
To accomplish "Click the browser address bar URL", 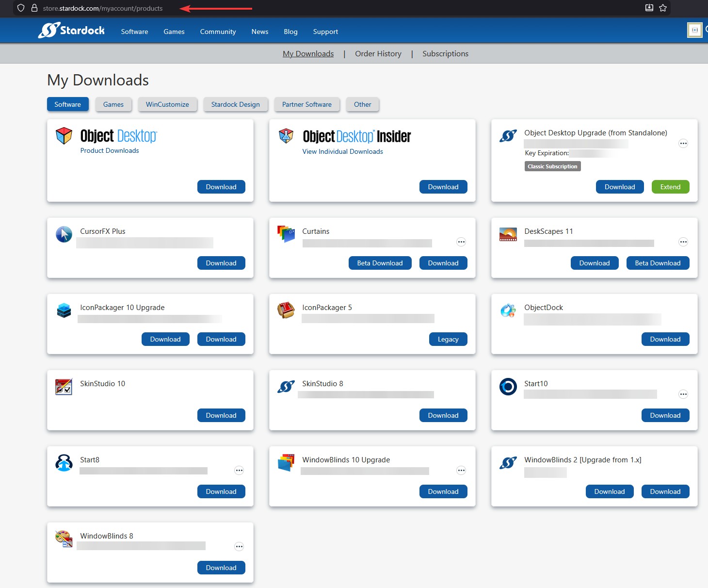I will coord(103,8).
